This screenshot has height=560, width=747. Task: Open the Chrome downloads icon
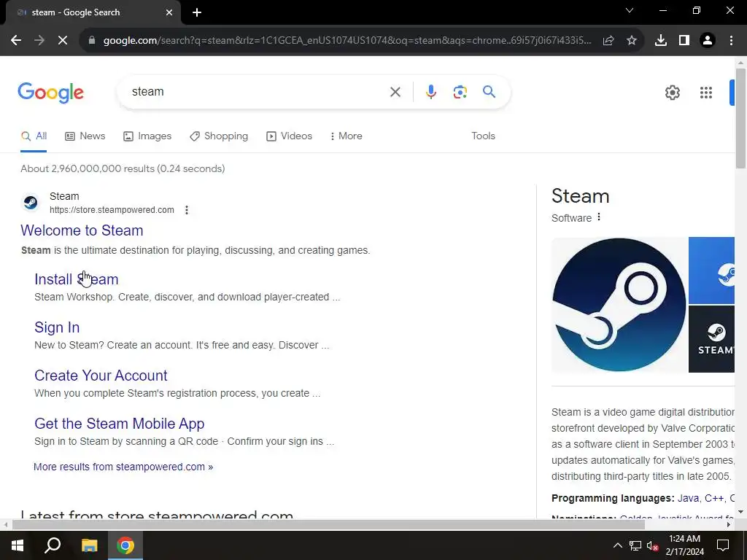click(x=661, y=41)
